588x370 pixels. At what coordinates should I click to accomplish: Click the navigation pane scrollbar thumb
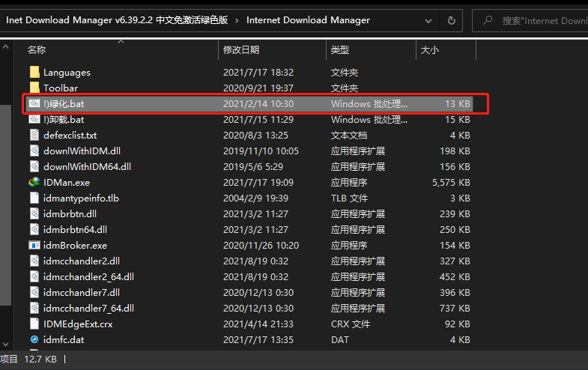click(x=6, y=204)
